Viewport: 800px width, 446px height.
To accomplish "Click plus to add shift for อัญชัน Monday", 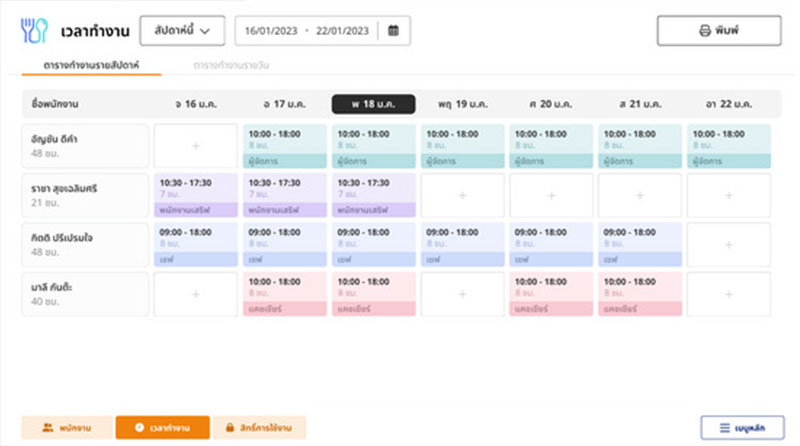I will coord(196,146).
